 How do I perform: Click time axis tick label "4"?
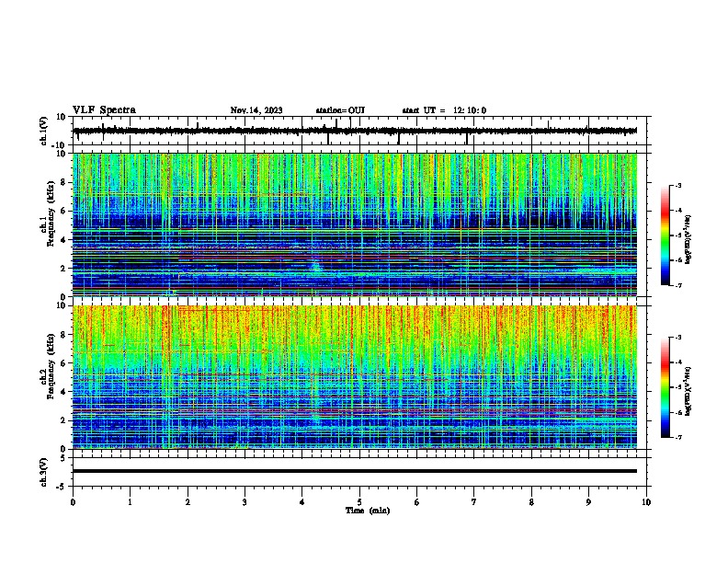coord(302,502)
